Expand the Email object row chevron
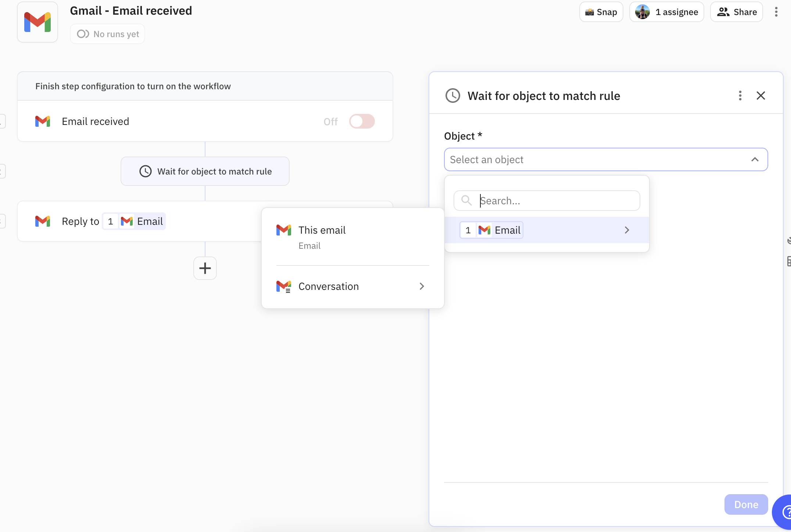 click(627, 230)
